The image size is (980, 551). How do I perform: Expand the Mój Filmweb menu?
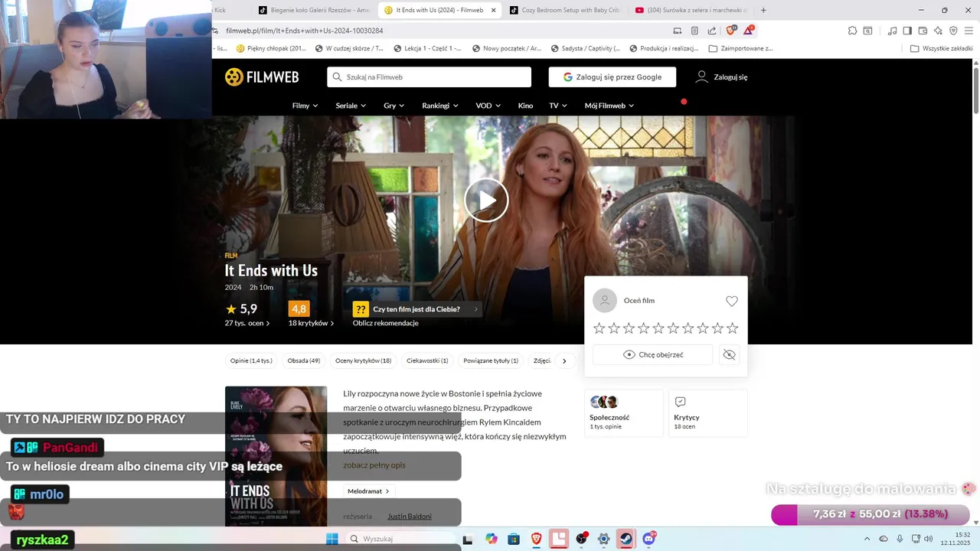[609, 106]
